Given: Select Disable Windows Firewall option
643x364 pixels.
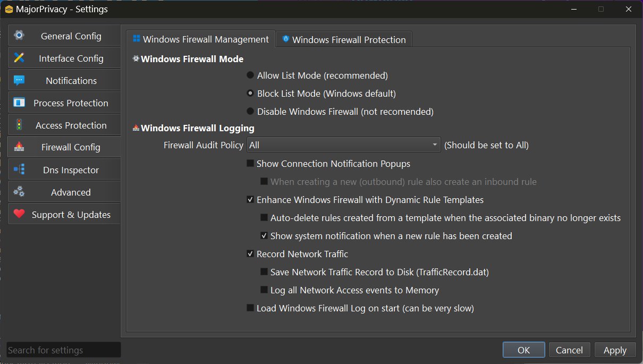Looking at the screenshot, I should point(340,112).
